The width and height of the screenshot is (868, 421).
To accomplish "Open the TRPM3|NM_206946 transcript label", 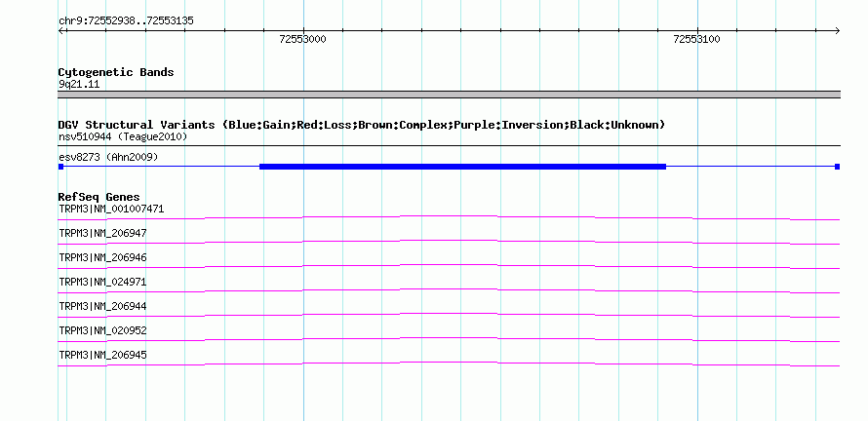I will click(x=102, y=258).
